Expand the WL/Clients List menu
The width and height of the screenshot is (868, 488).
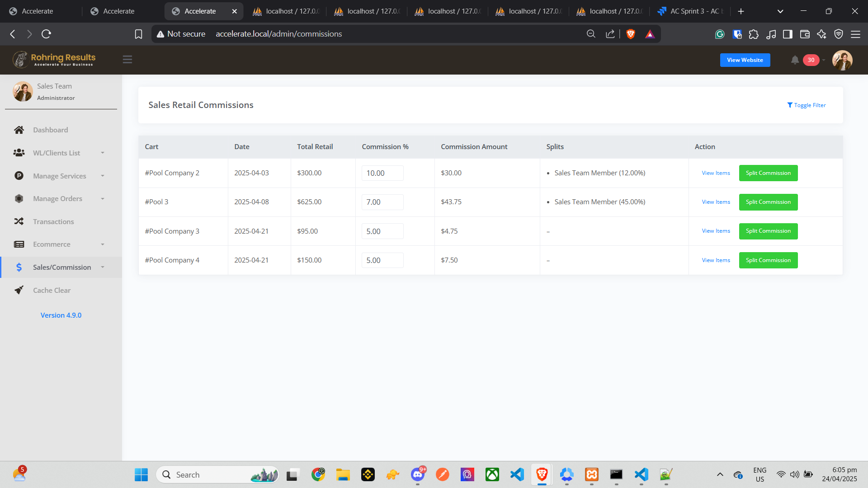(x=103, y=153)
